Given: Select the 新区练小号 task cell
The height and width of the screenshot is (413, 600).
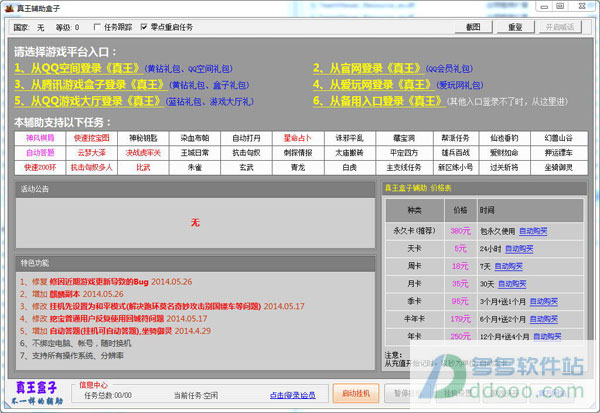Looking at the screenshot, I should tap(455, 168).
